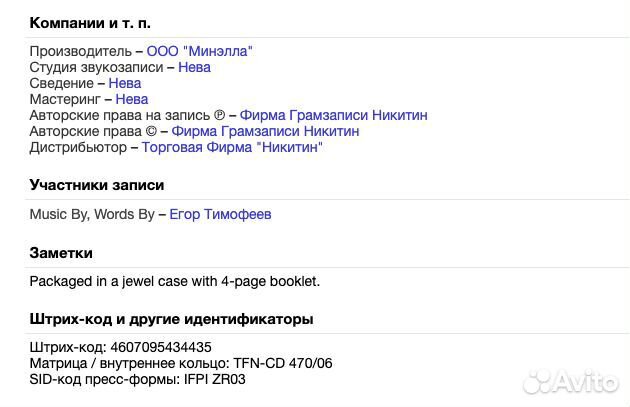630x407 pixels.
Task: Click the Нева link next to Студия звукозаписи
Action: (x=194, y=67)
